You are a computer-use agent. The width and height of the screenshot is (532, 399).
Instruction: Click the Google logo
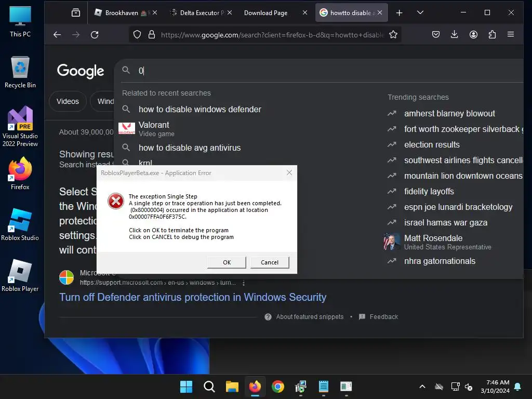[x=81, y=71]
